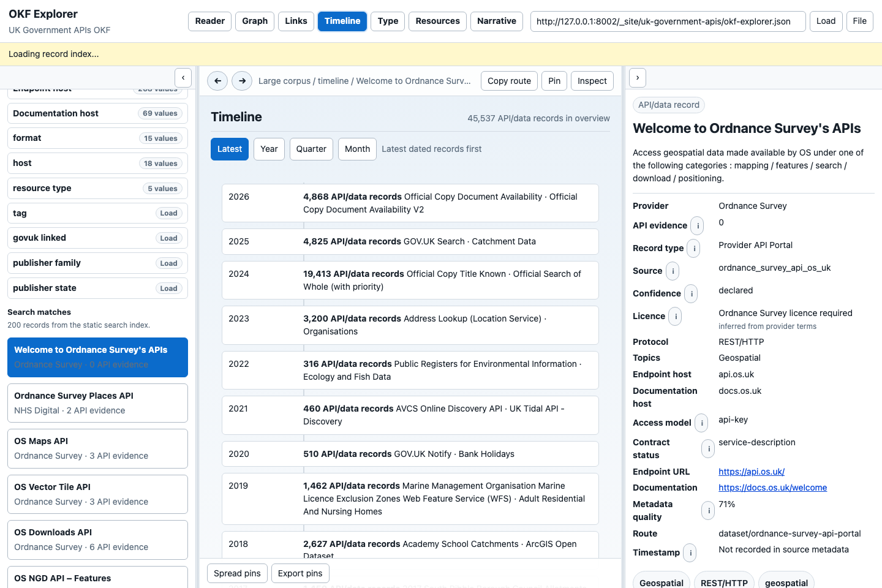Image resolution: width=882 pixels, height=588 pixels.
Task: Click the File button
Action: coord(859,21)
